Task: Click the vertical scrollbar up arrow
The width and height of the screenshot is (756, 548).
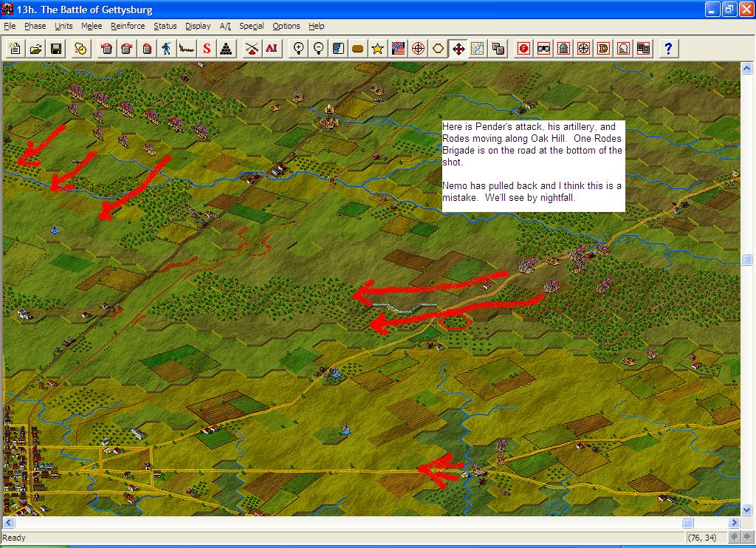Action: point(747,69)
